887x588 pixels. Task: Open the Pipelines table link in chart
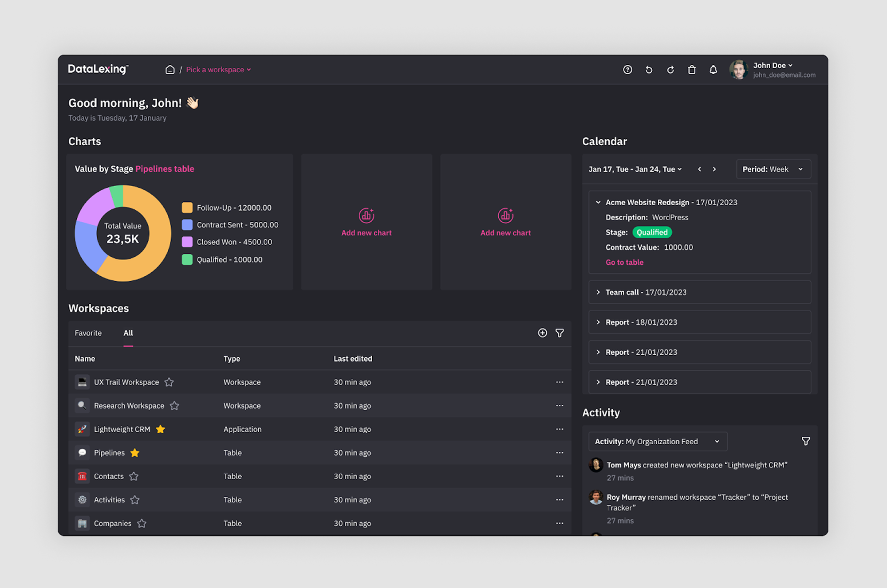pyautogui.click(x=165, y=169)
